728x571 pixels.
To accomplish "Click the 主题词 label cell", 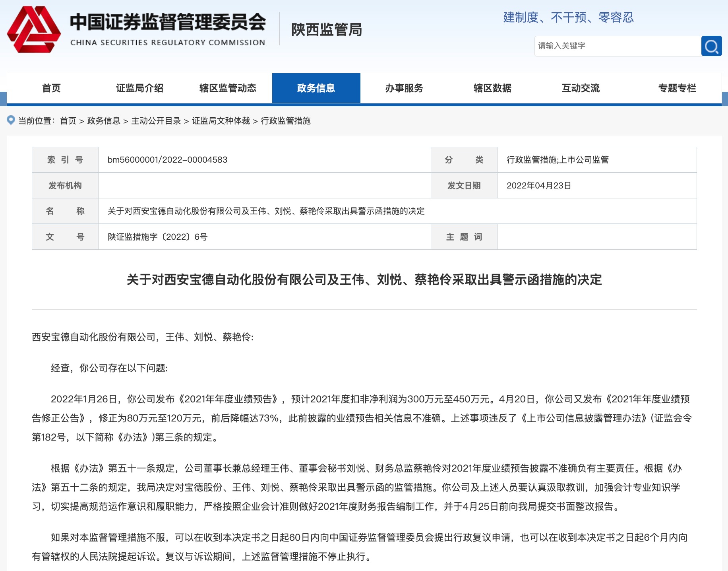I will (x=464, y=237).
